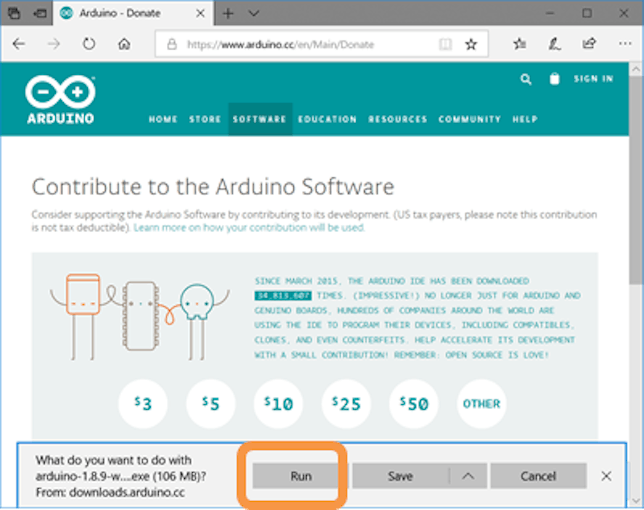Viewport: 644px width, 510px height.
Task: Open HOME in site navigation
Action: point(163,119)
